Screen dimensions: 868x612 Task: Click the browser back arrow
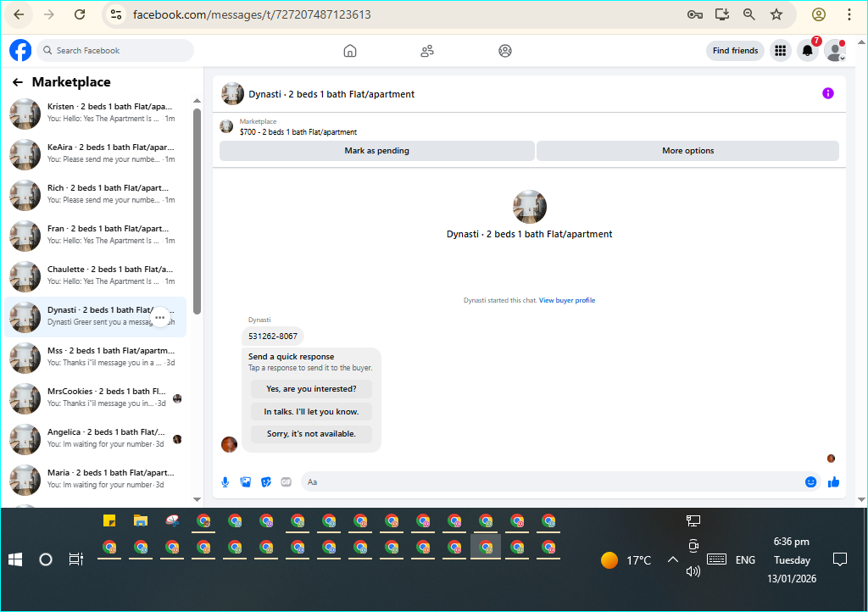(x=19, y=15)
